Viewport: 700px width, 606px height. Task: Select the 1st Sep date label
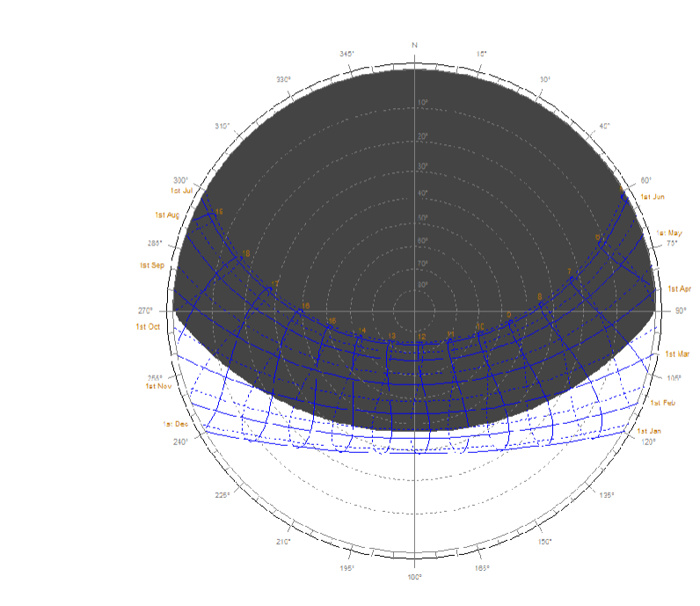pyautogui.click(x=151, y=265)
